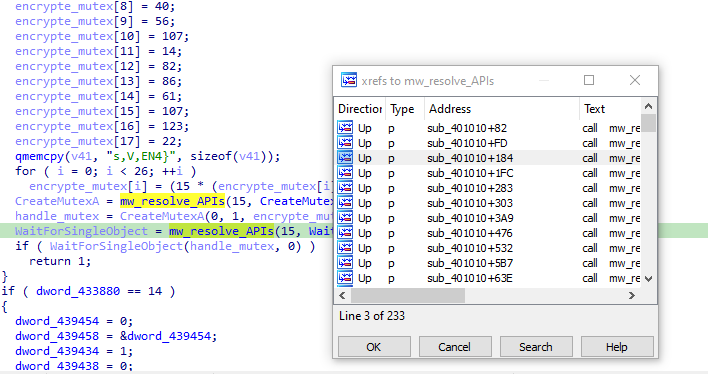Click the xref list scroll-up arrow
Screen dimensions: 708x374
tap(648, 106)
